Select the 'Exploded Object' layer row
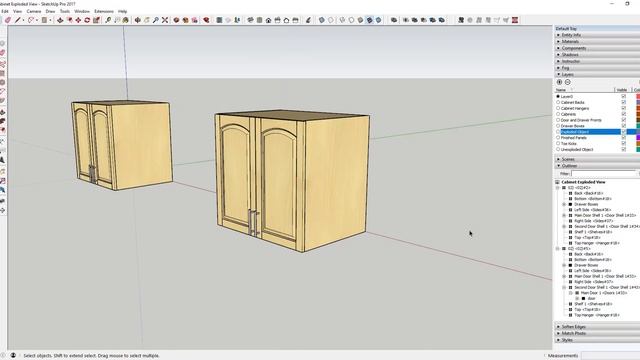Screen dimensions: 640x360 click(597, 132)
